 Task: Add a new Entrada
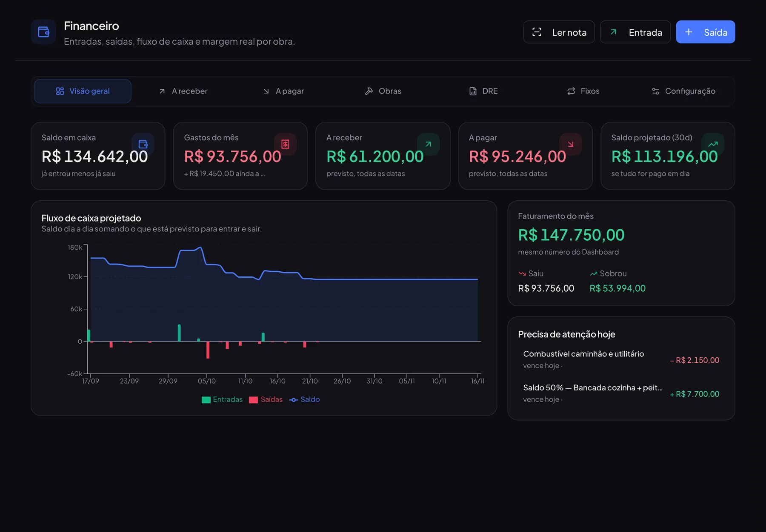pos(635,32)
